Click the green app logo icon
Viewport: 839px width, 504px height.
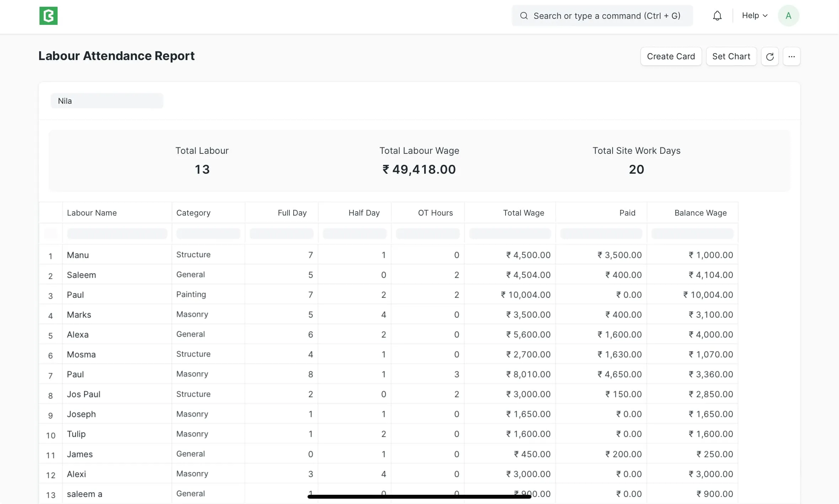coord(48,16)
